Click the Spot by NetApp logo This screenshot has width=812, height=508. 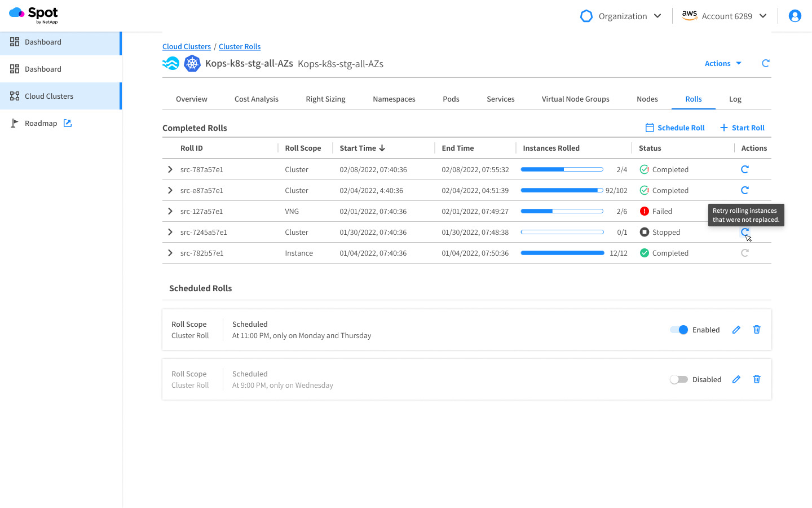pyautogui.click(x=33, y=15)
